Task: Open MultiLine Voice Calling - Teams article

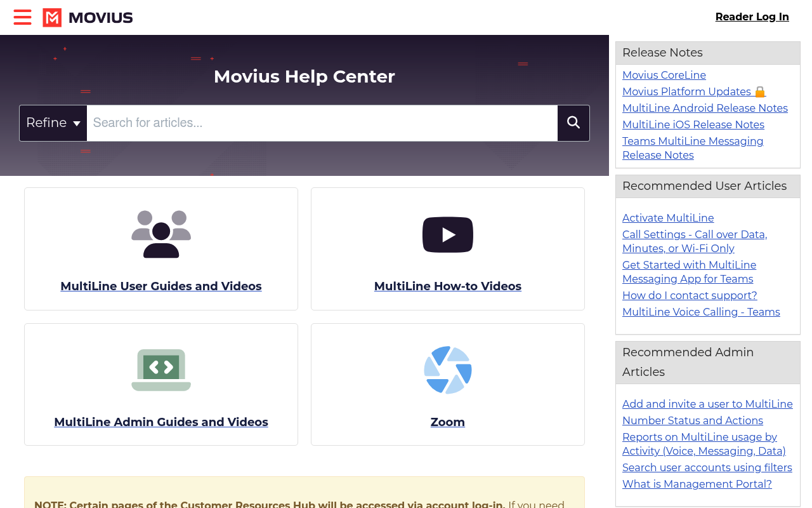Action: pyautogui.click(x=701, y=312)
